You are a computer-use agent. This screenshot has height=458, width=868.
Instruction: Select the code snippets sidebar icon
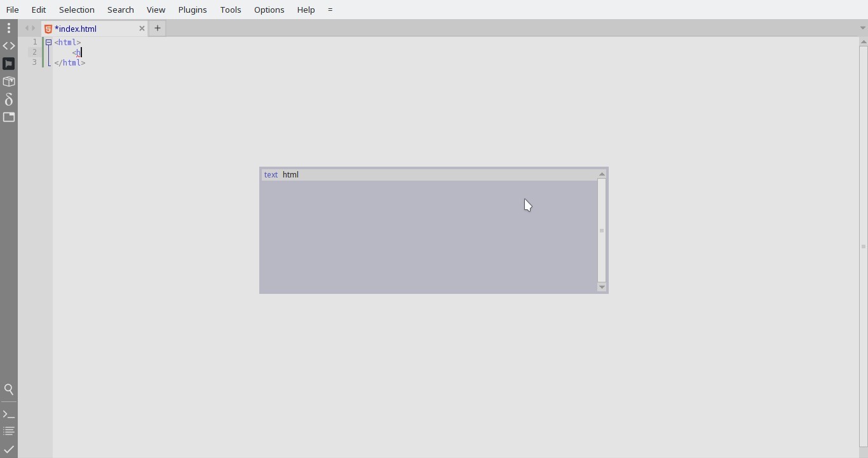[x=9, y=46]
